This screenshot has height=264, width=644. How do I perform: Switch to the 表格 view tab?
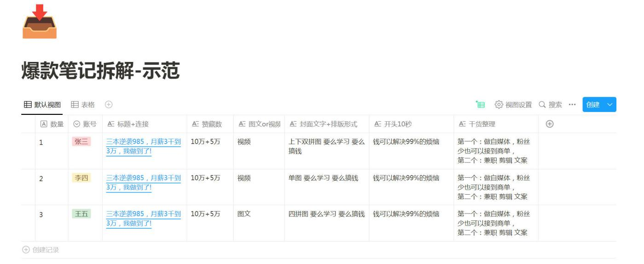pos(83,105)
